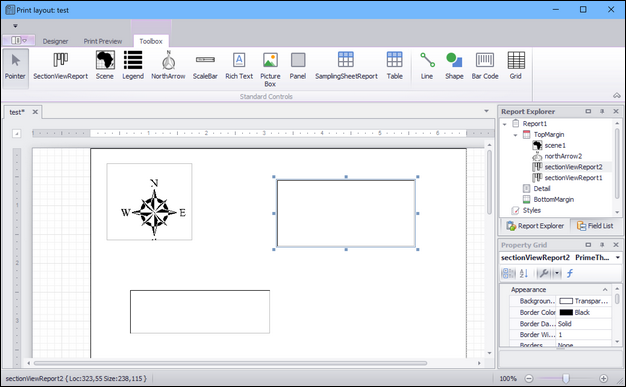Viewport: 626px width, 387px height.
Task: Open the application menu button
Action: (18, 40)
